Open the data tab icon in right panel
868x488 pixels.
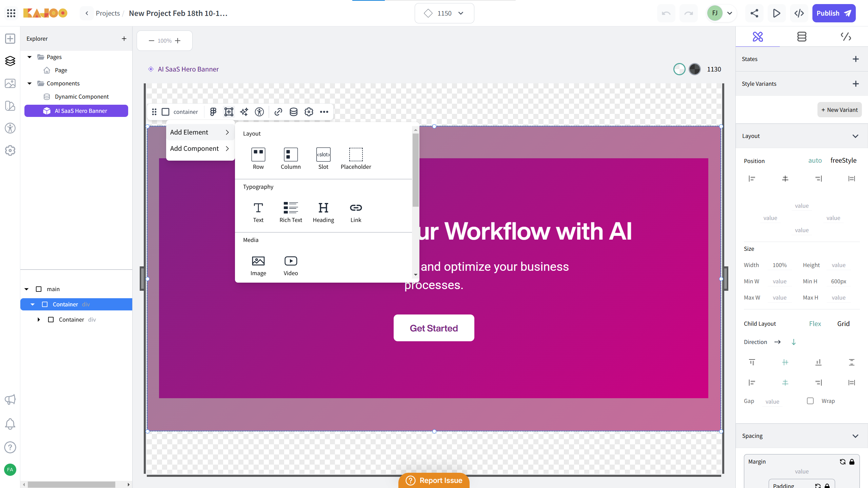point(802,37)
